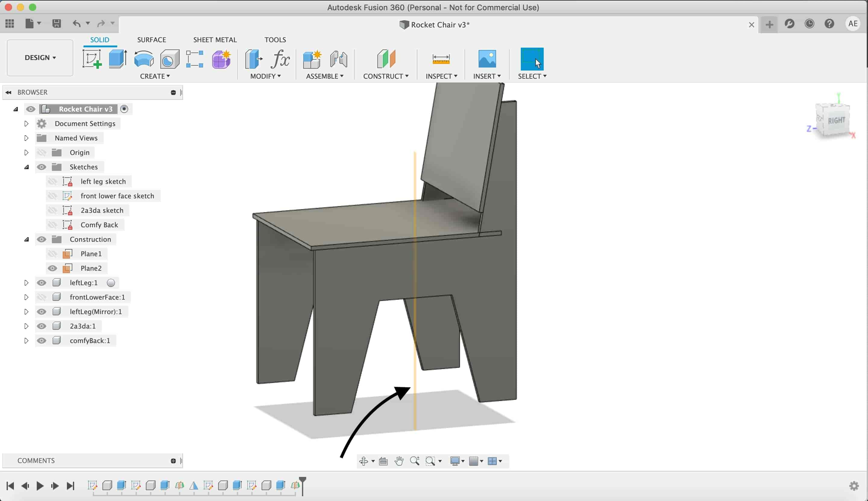
Task: Open the MODIFY menu
Action: tap(265, 76)
